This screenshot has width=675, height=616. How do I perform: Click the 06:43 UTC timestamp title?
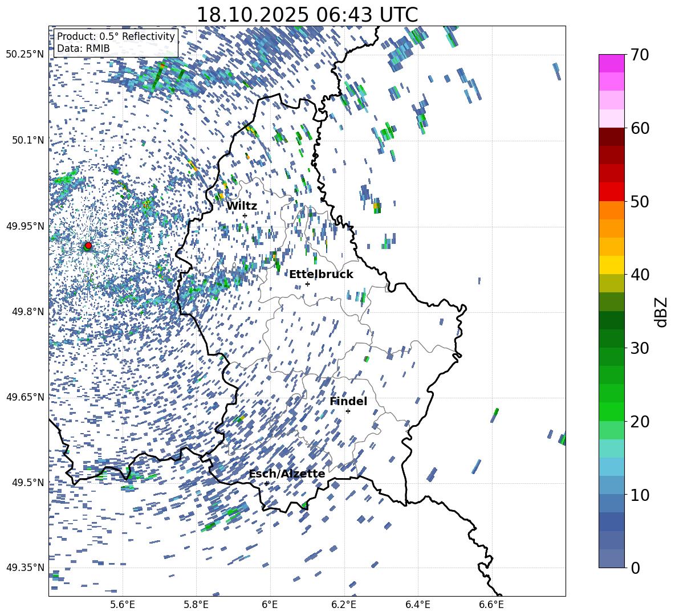coord(307,15)
